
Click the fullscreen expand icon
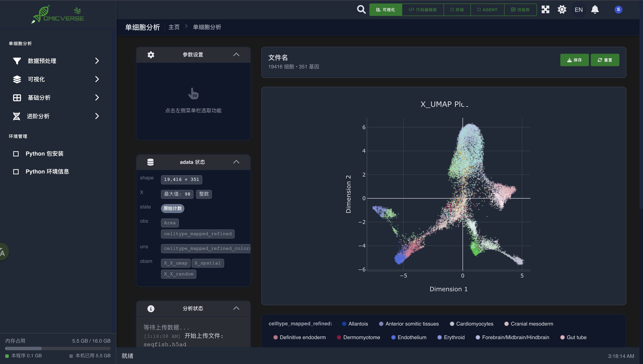click(545, 9)
